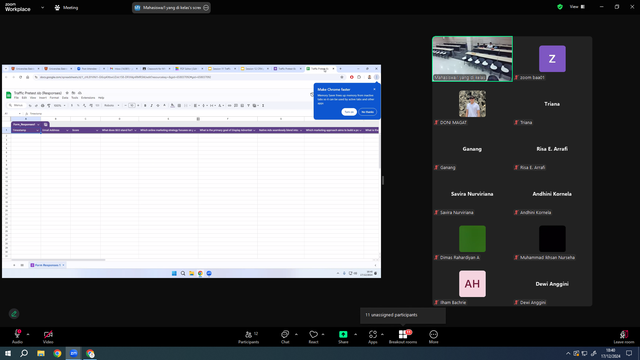The width and height of the screenshot is (640, 360).
Task: Open the 100% zoom dropdown in Sheets
Action: pyautogui.click(x=60, y=106)
